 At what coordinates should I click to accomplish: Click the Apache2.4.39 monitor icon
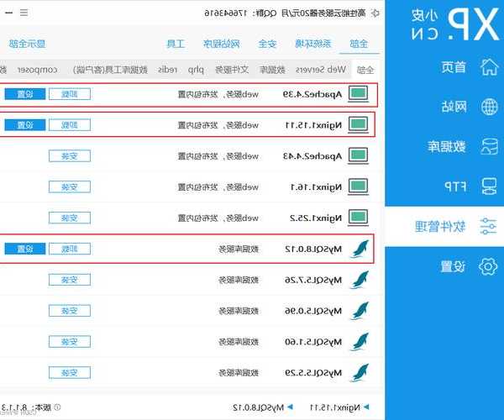click(359, 94)
